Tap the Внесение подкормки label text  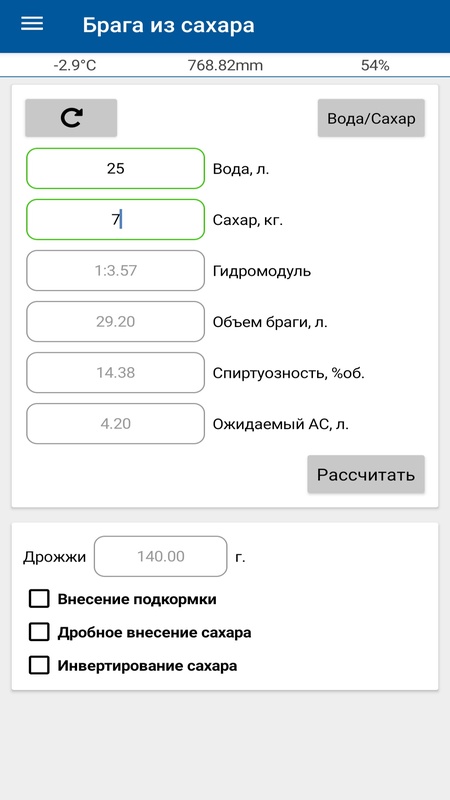pos(137,599)
